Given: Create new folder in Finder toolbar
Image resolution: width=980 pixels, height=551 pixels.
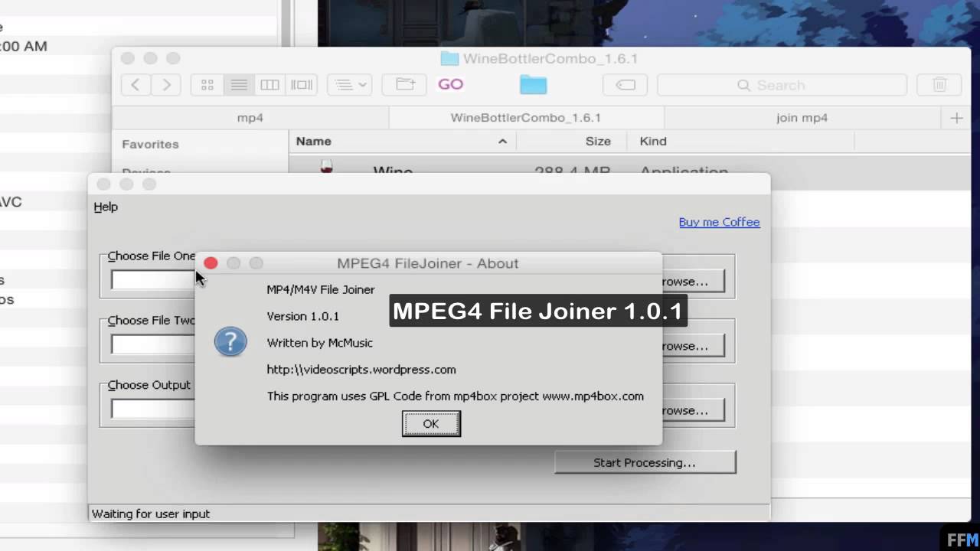Looking at the screenshot, I should coord(404,85).
